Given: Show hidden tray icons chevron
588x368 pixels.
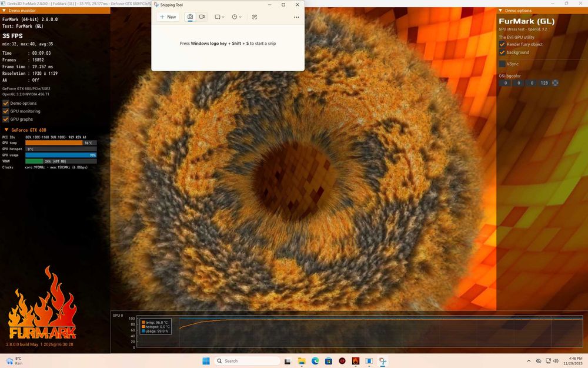Looking at the screenshot, I should [529, 361].
